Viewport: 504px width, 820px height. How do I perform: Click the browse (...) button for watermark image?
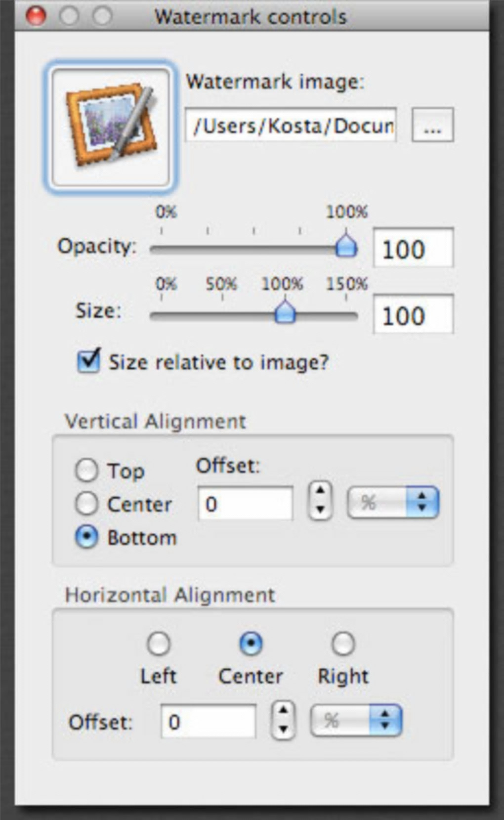point(432,126)
